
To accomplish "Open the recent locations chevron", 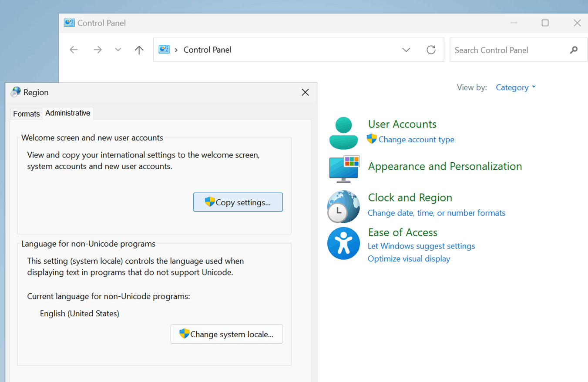I will pyautogui.click(x=118, y=50).
